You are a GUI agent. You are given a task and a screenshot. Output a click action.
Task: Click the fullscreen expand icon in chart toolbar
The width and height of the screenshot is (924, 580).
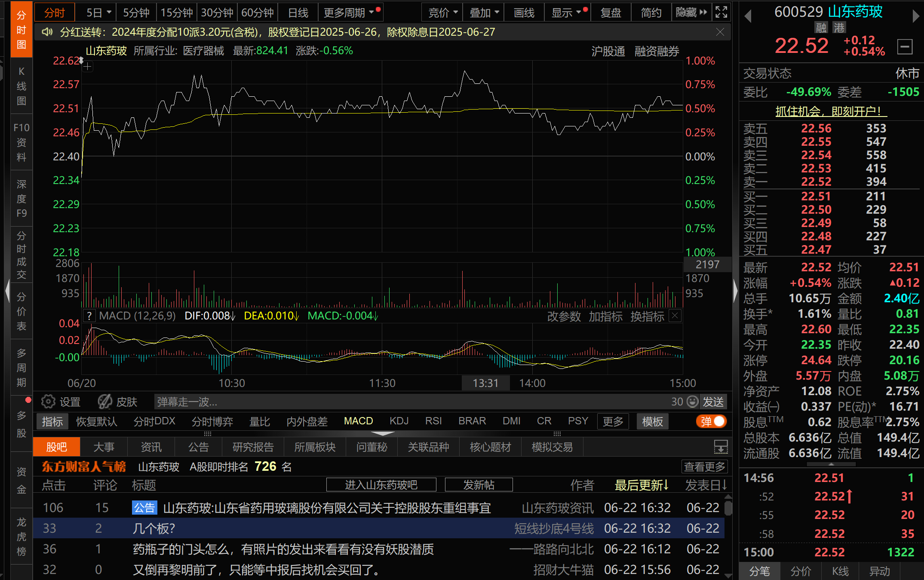coord(721,12)
